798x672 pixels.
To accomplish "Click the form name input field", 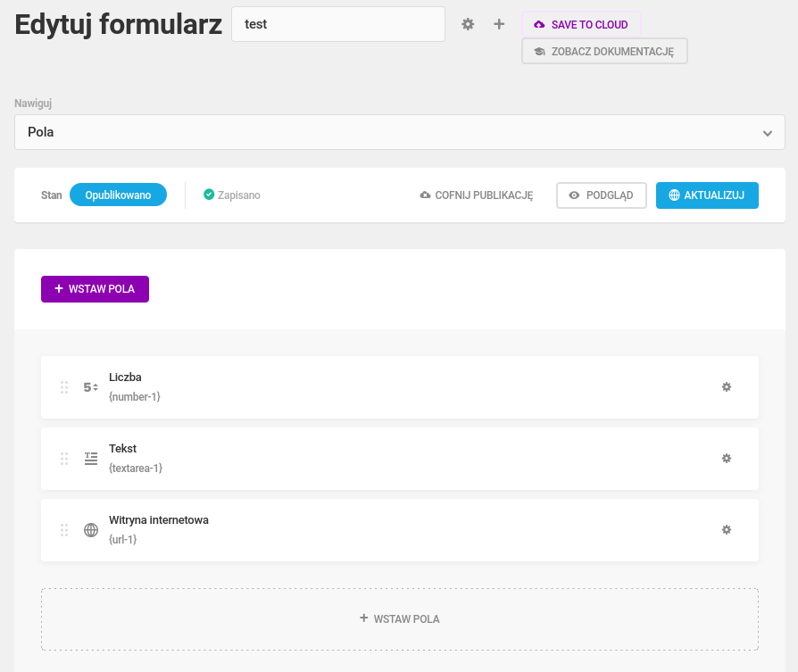I will coord(338,24).
